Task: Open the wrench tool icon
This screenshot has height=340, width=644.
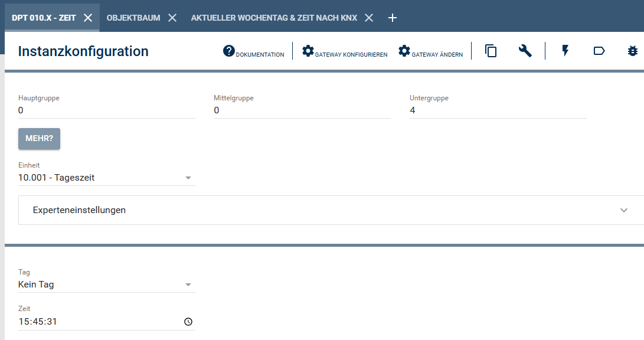Action: tap(525, 51)
